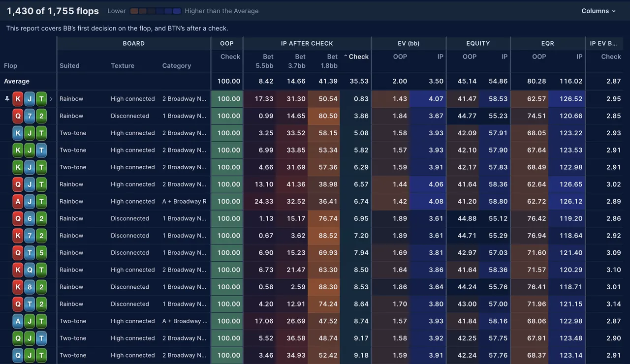This screenshot has height=364, width=630.
Task: Open the K 7 2 flop cards
Action: click(30, 236)
